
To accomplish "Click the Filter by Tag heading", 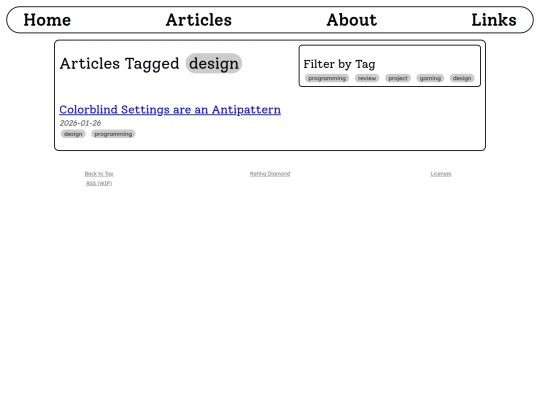I will pyautogui.click(x=339, y=64).
